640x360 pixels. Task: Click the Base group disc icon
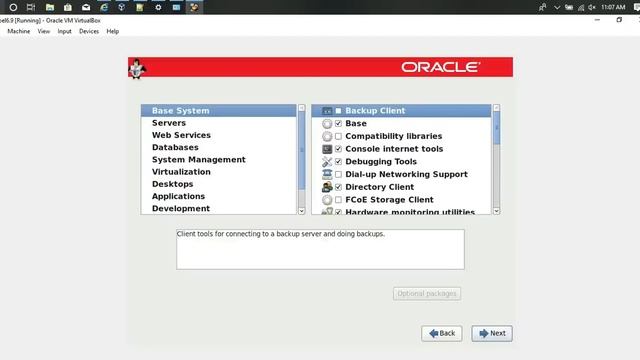327,123
